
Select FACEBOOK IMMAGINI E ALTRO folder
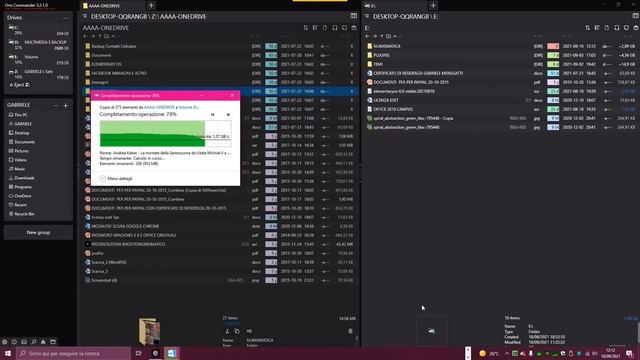pos(220,73)
